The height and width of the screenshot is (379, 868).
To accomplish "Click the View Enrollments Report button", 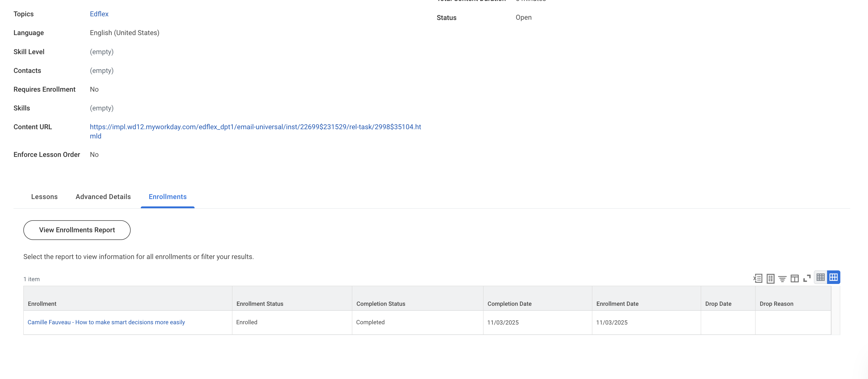I will 77,230.
